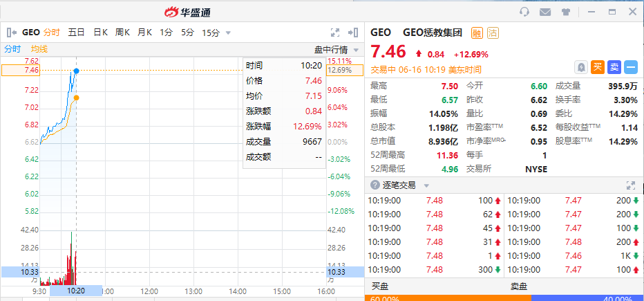Click the 10:20 time label on axis

click(x=76, y=291)
